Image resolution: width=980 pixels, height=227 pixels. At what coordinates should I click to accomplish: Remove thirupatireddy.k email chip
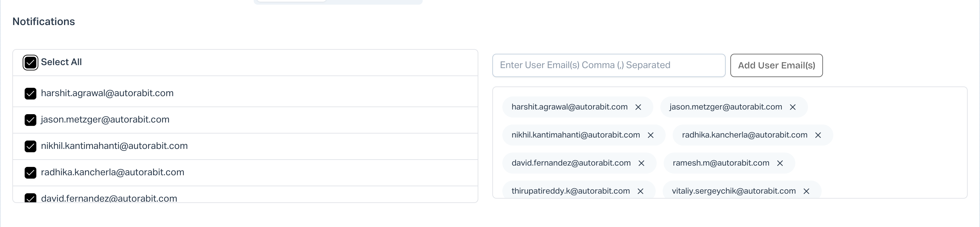[x=641, y=191]
